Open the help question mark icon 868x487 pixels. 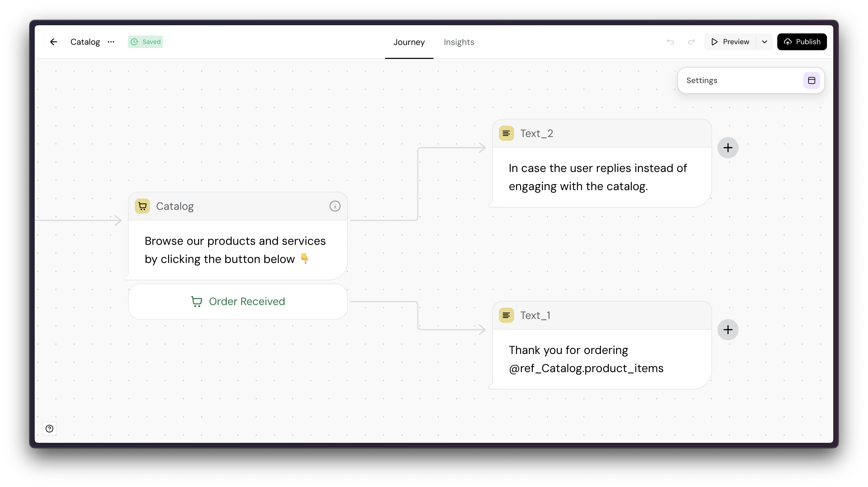tap(49, 428)
